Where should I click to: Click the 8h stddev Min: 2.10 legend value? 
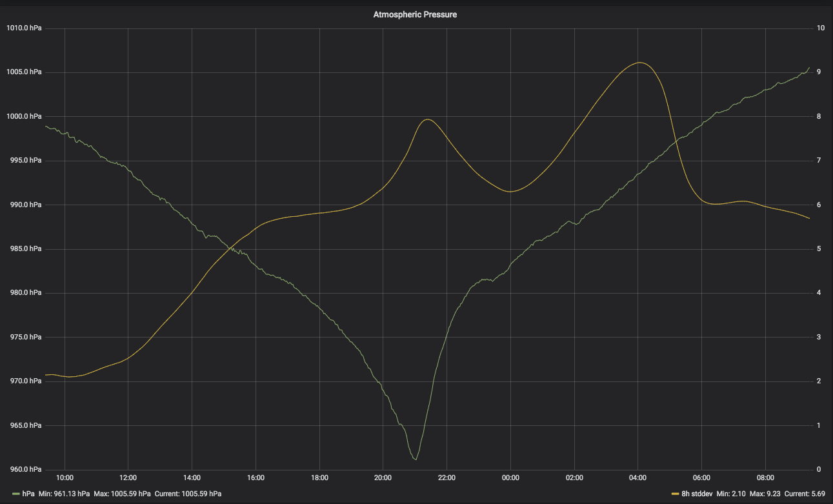(730, 494)
